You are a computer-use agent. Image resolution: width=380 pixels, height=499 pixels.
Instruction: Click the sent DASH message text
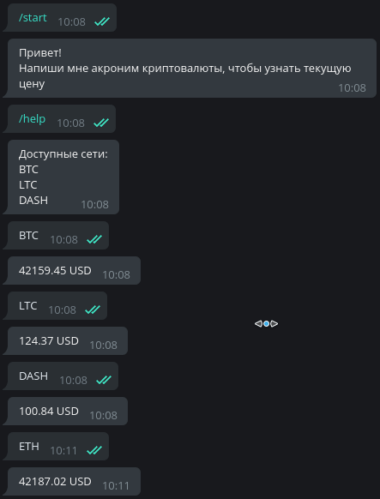coord(33,376)
